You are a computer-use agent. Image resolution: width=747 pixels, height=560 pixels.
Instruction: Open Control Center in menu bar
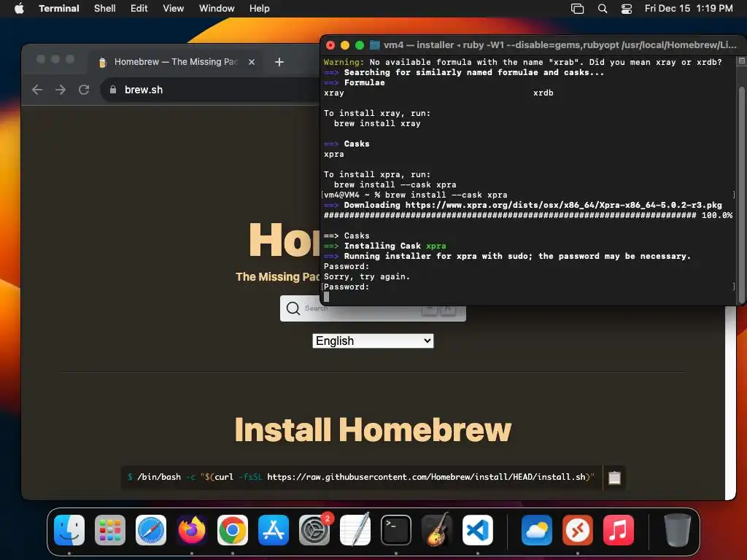(x=627, y=9)
